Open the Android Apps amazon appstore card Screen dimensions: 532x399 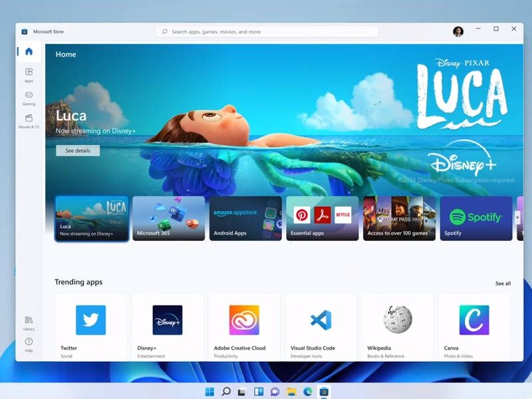245,218
